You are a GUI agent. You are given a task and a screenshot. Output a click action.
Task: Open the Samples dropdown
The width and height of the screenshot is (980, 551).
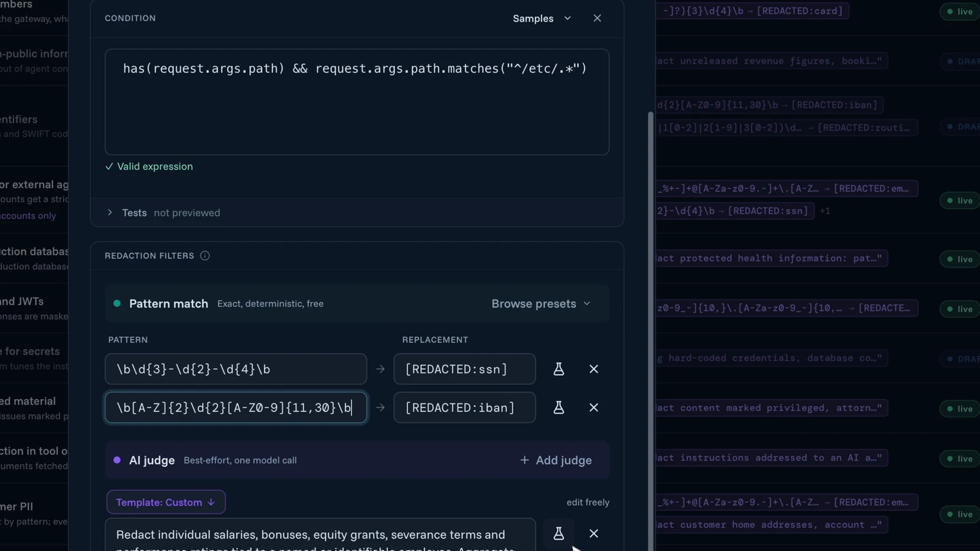pyautogui.click(x=542, y=18)
